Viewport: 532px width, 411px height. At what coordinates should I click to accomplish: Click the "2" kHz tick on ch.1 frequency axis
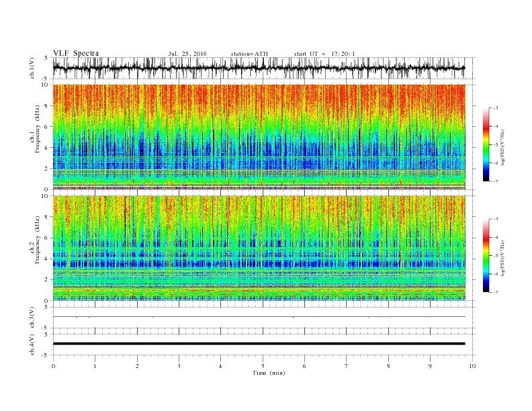[x=46, y=169]
